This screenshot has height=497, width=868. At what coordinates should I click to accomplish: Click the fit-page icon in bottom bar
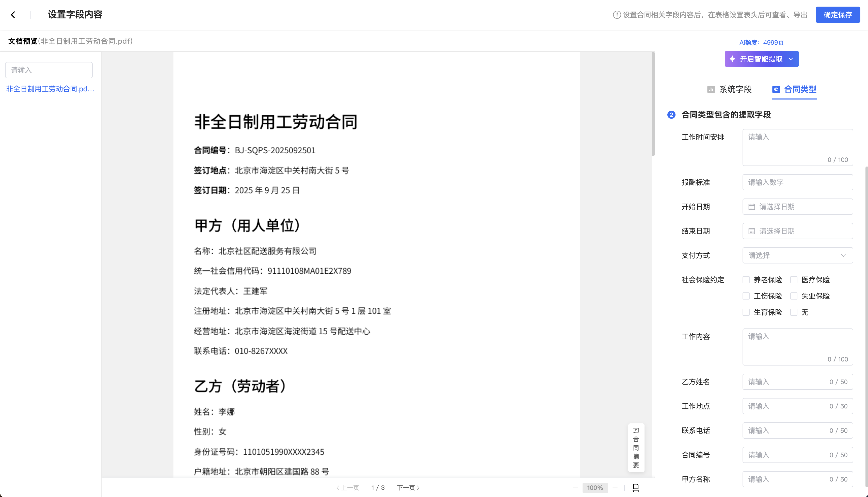(636, 488)
